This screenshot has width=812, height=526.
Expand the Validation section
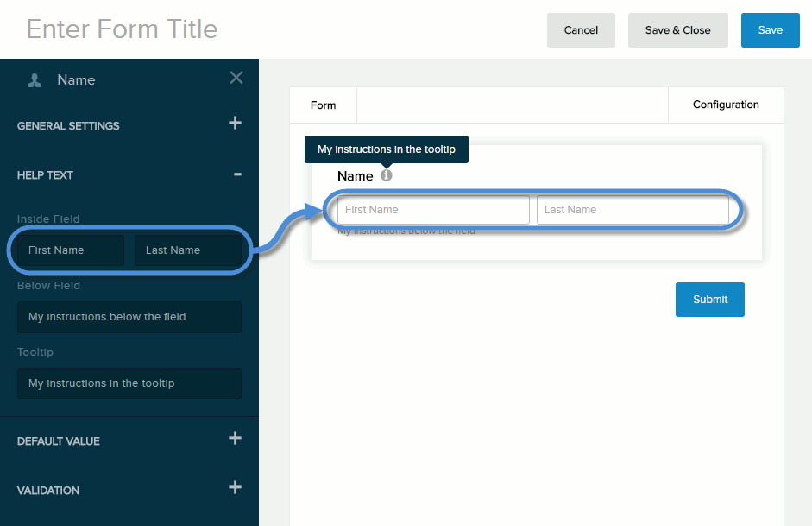pos(235,487)
